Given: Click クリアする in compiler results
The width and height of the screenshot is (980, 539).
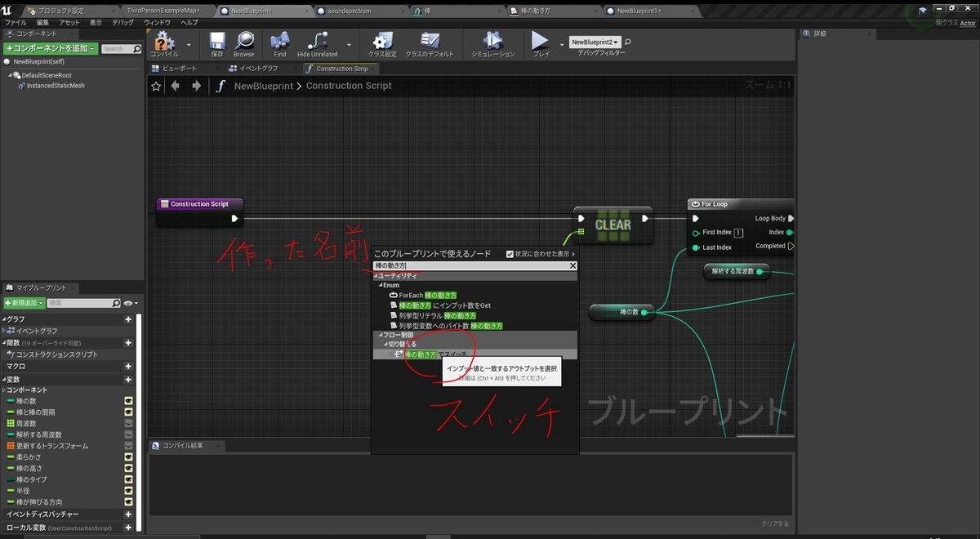Looking at the screenshot, I should [x=776, y=523].
